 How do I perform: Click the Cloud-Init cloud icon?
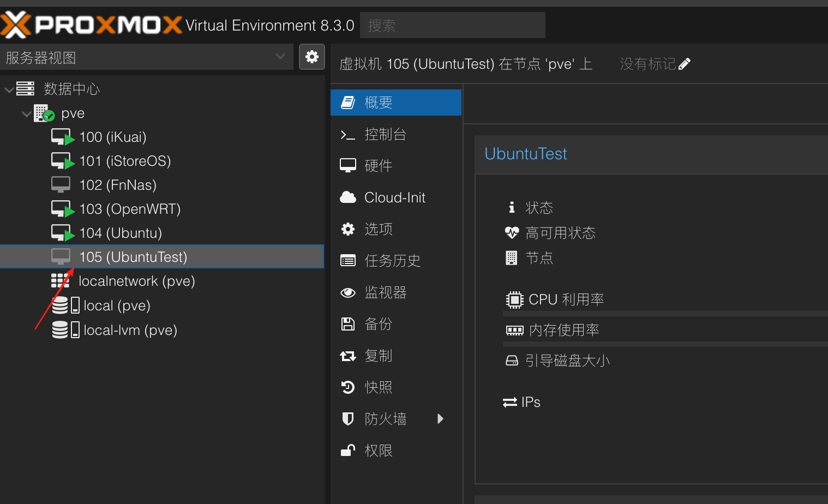click(x=347, y=197)
